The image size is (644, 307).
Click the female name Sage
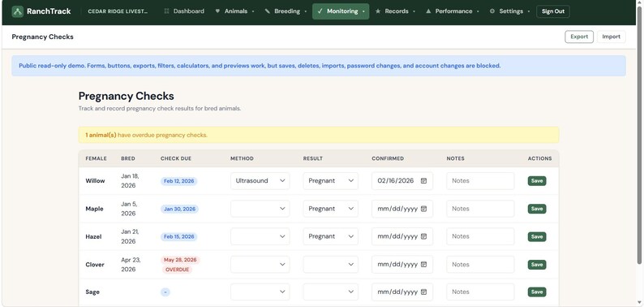92,292
